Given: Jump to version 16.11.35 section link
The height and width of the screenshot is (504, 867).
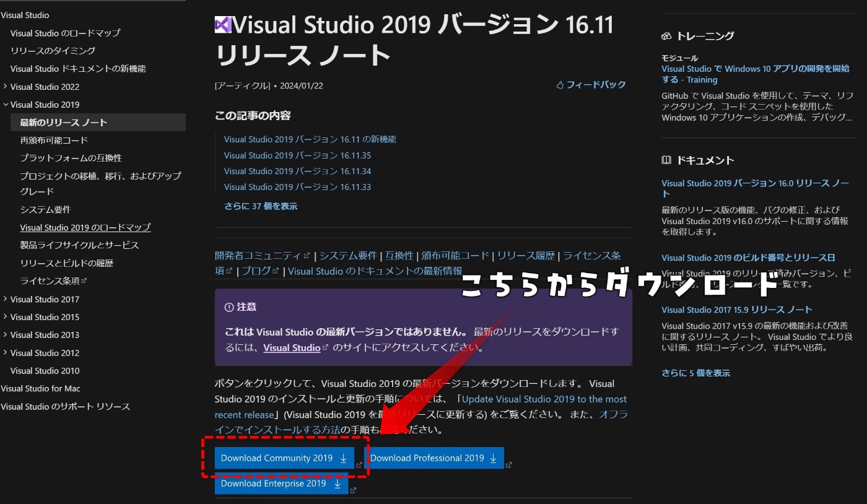Looking at the screenshot, I should pos(297,155).
